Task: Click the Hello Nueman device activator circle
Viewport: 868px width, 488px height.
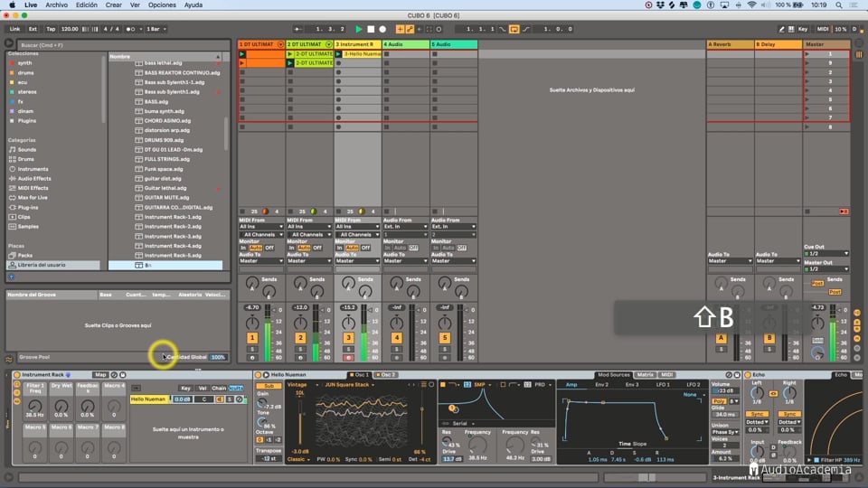Action: pos(258,374)
